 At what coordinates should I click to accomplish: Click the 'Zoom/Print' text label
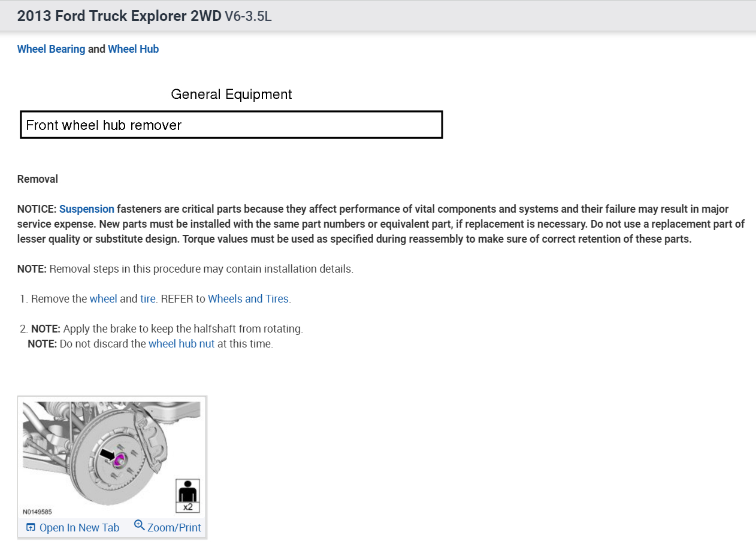[x=174, y=528]
